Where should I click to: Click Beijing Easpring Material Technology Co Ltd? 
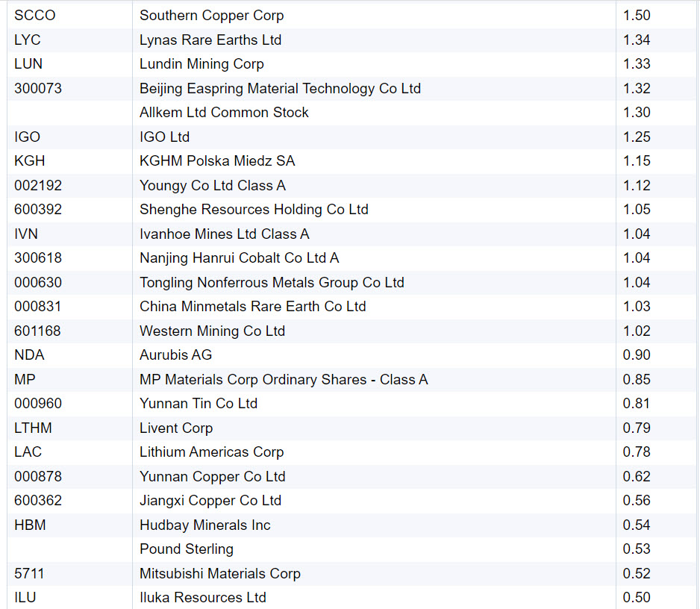tap(280, 88)
